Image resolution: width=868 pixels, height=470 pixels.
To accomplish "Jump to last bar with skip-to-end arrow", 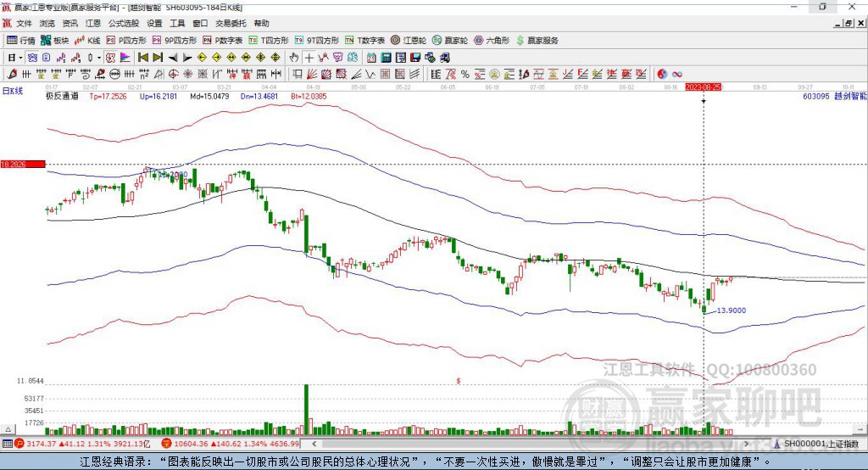I will point(158,58).
